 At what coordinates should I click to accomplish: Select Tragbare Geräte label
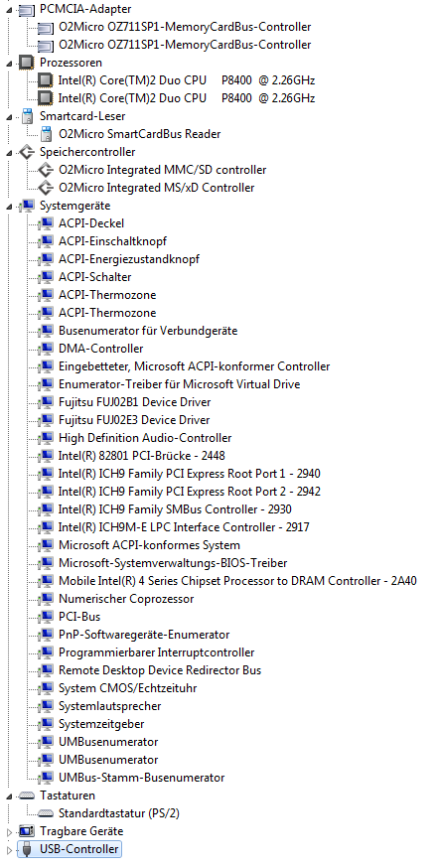(x=81, y=831)
